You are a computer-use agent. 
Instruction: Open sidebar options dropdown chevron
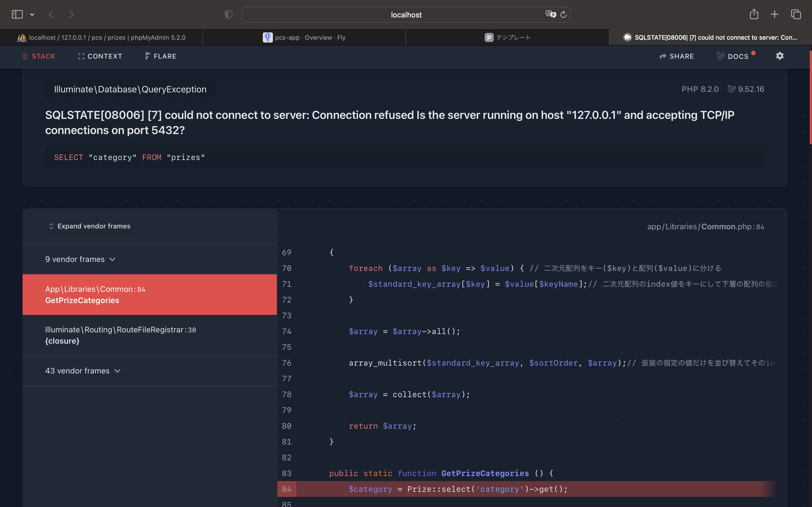32,14
